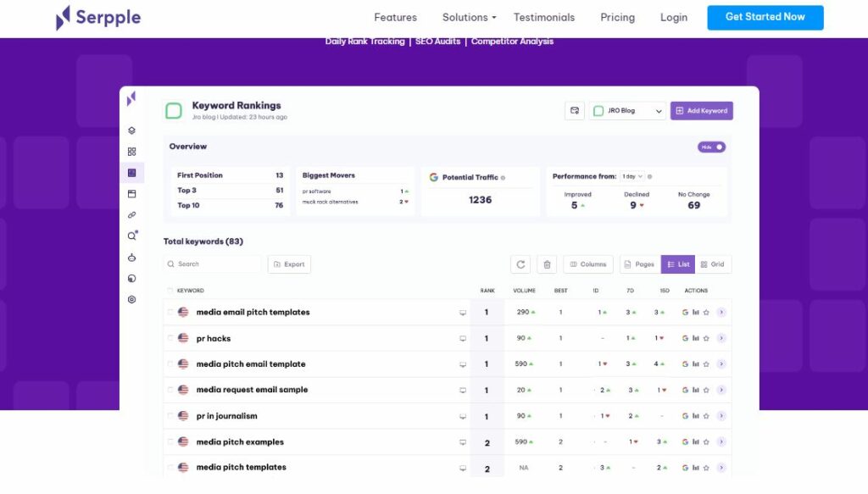Click the muck rack alternatives mover entry
The height and width of the screenshot is (494, 868).
coord(355,203)
